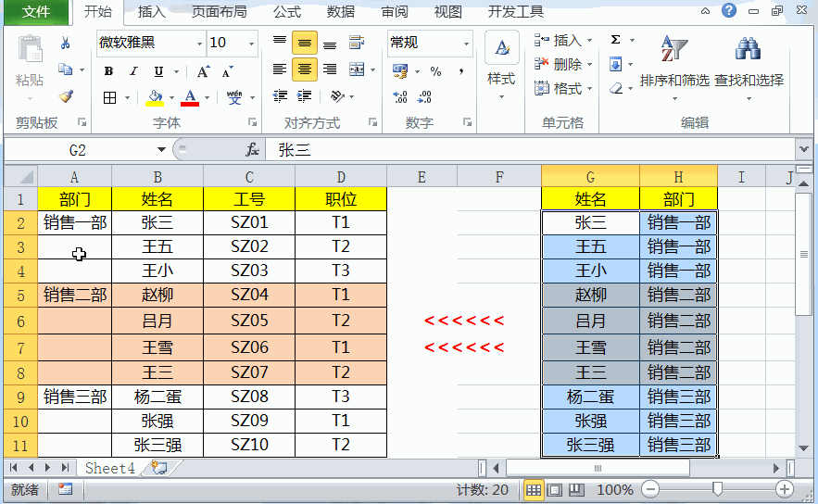Open the font name dropdown (微软雅黑)
This screenshot has width=818, height=504.
coord(199,44)
